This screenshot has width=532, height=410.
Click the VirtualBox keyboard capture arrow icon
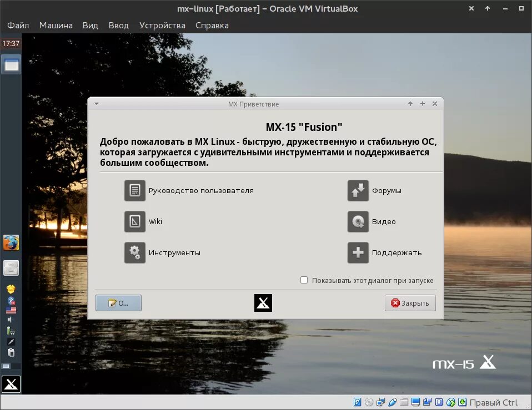tap(462, 402)
